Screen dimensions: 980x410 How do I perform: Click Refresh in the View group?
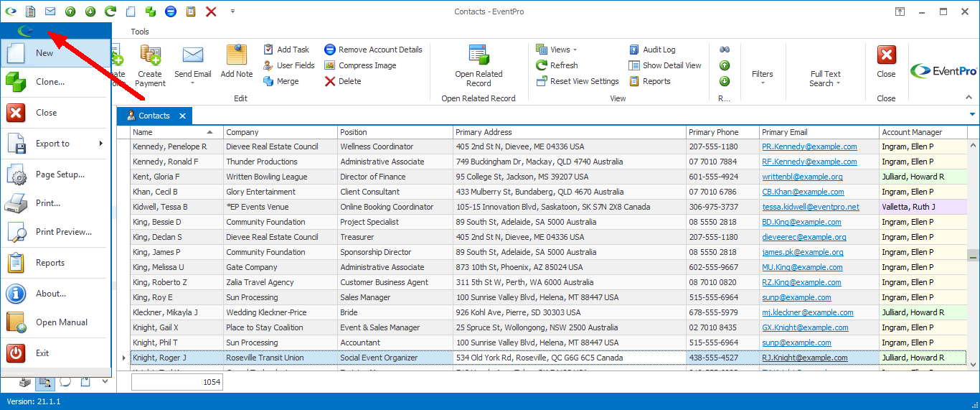(x=557, y=65)
